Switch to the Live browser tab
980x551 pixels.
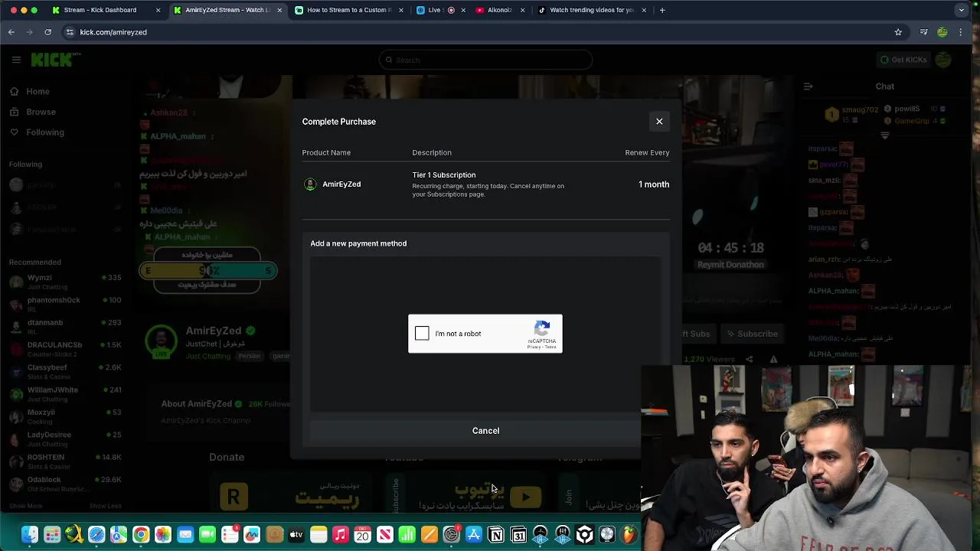440,10
